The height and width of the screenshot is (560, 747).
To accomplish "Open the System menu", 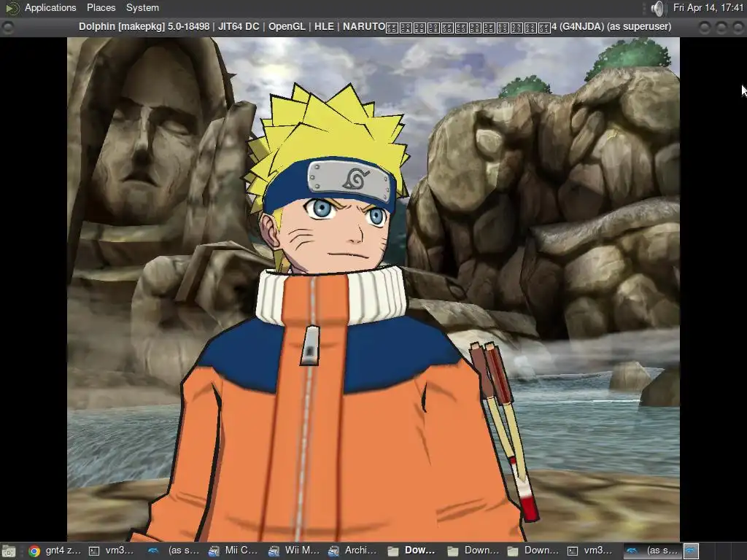I will [142, 7].
